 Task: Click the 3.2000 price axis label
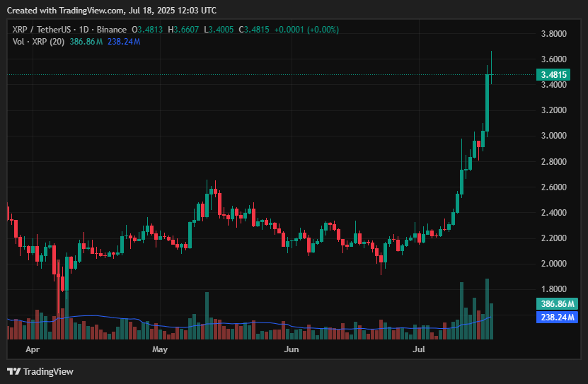[x=553, y=110]
